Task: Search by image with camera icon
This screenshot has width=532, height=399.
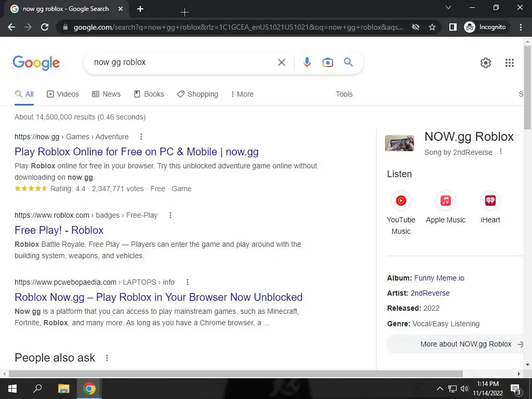Action: pyautogui.click(x=327, y=62)
